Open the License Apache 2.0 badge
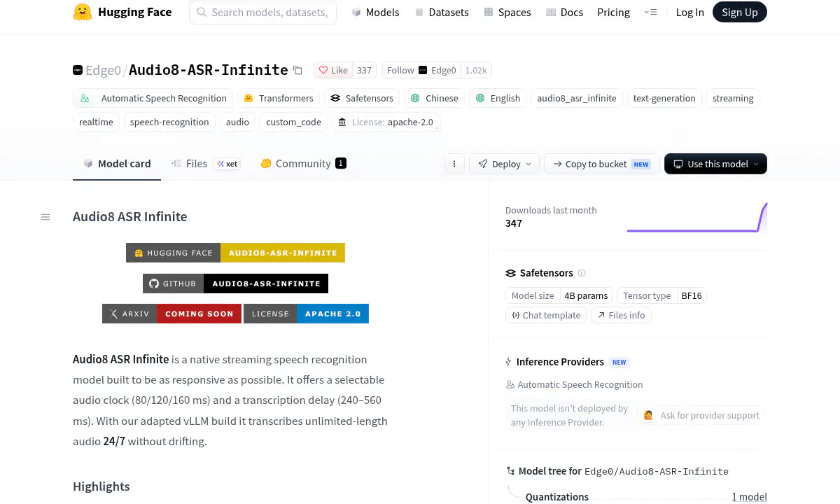Screen dimensions: 840x504 point(307,314)
